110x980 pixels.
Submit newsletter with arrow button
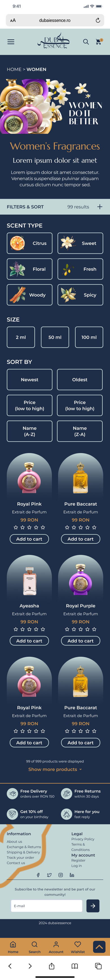93,906
